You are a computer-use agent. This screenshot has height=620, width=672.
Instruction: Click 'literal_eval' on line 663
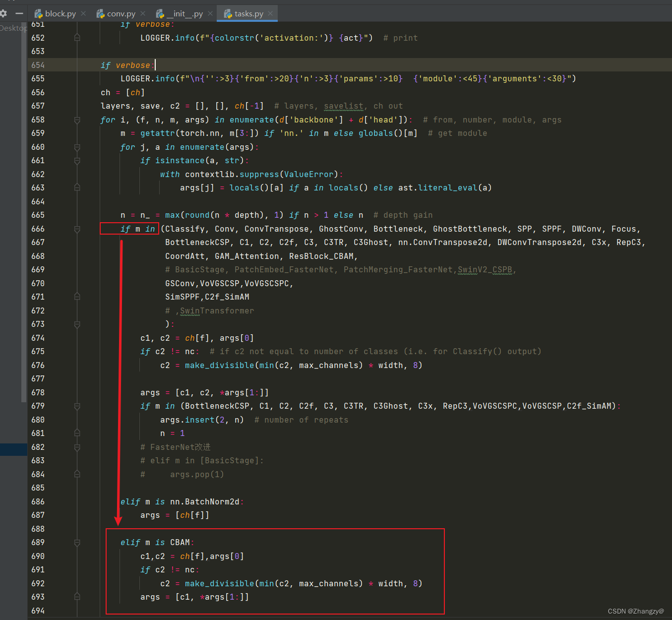point(448,187)
